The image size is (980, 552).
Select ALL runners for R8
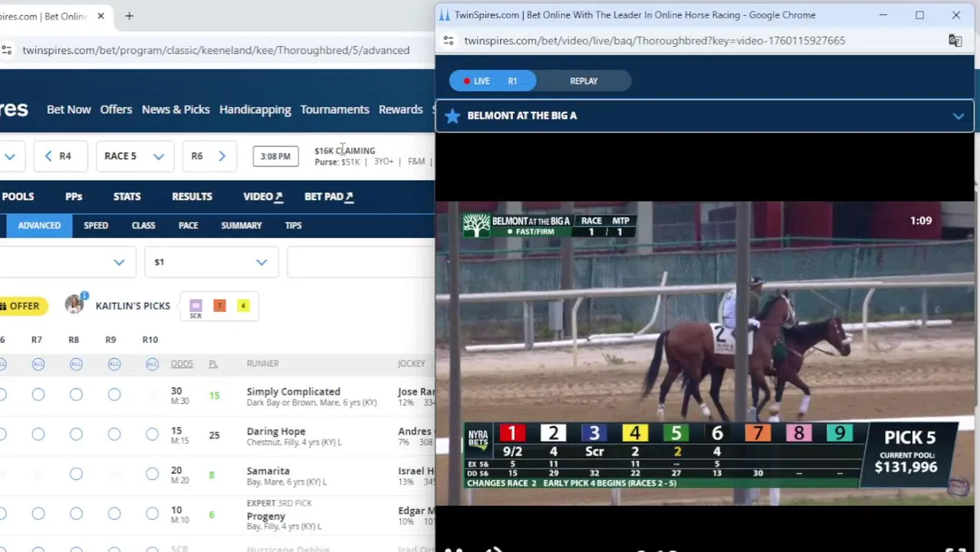(76, 364)
